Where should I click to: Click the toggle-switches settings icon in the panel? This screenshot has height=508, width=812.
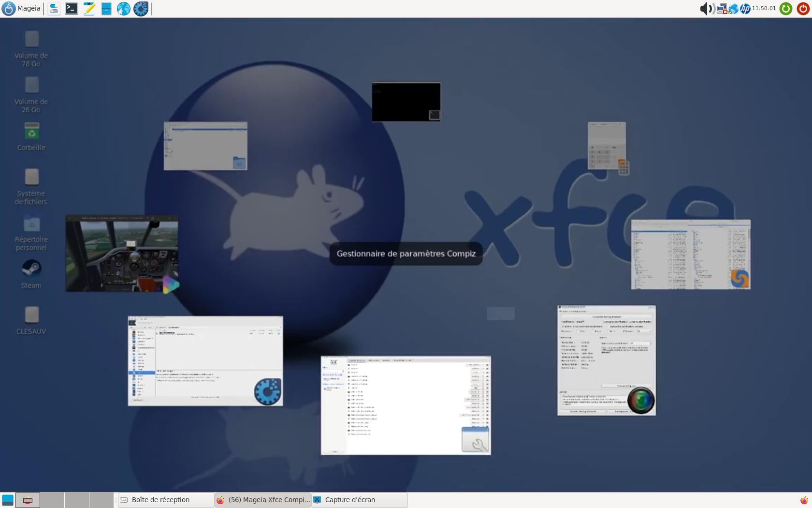[54, 8]
